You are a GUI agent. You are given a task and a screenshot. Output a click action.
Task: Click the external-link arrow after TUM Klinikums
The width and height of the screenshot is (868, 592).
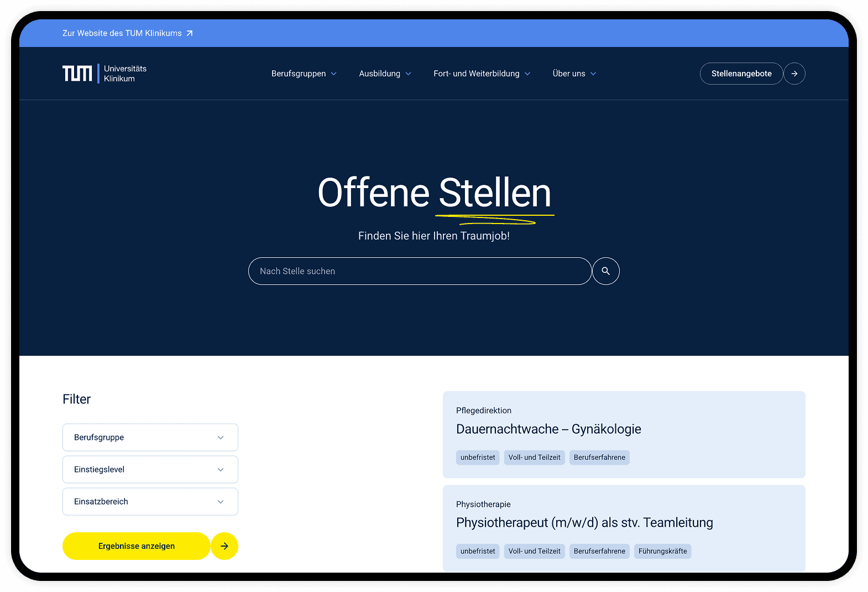(190, 33)
